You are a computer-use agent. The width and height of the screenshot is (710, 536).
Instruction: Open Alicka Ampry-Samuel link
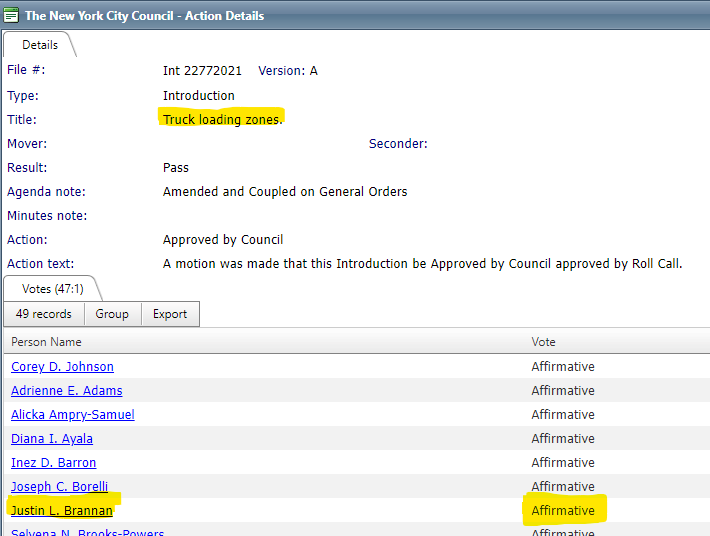72,415
